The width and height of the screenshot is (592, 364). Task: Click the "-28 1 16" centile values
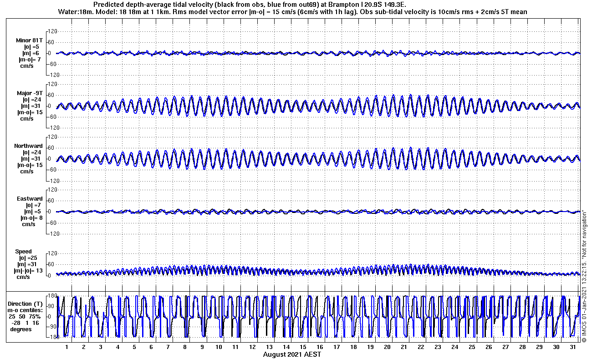point(25,323)
